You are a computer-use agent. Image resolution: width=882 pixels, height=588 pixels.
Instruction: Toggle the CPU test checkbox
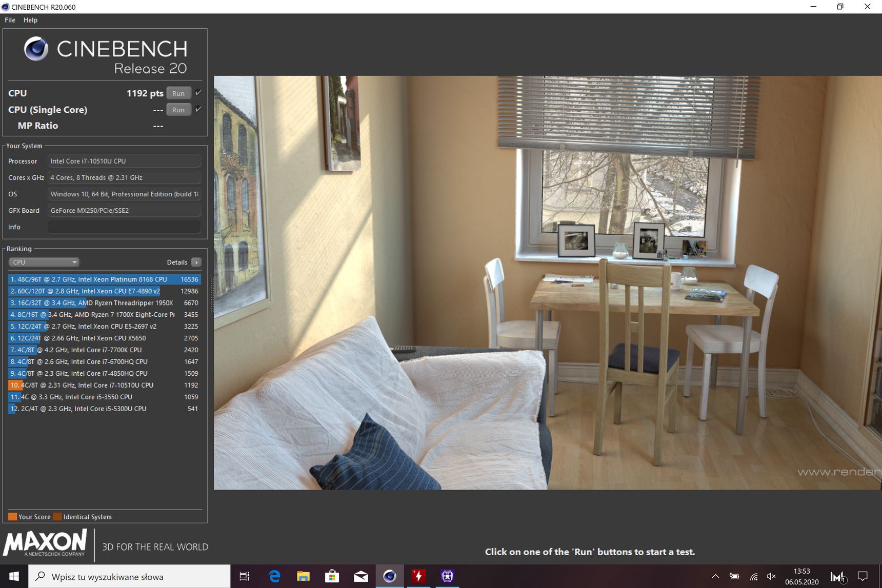[198, 93]
